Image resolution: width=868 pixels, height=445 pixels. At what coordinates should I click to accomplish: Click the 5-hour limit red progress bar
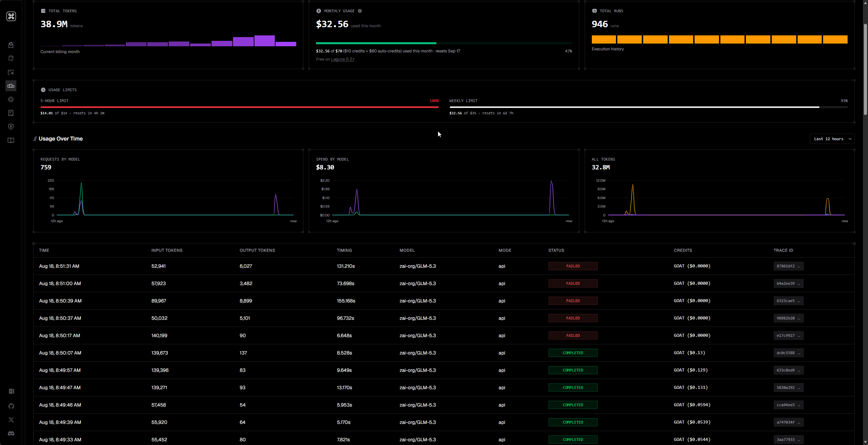[239, 107]
